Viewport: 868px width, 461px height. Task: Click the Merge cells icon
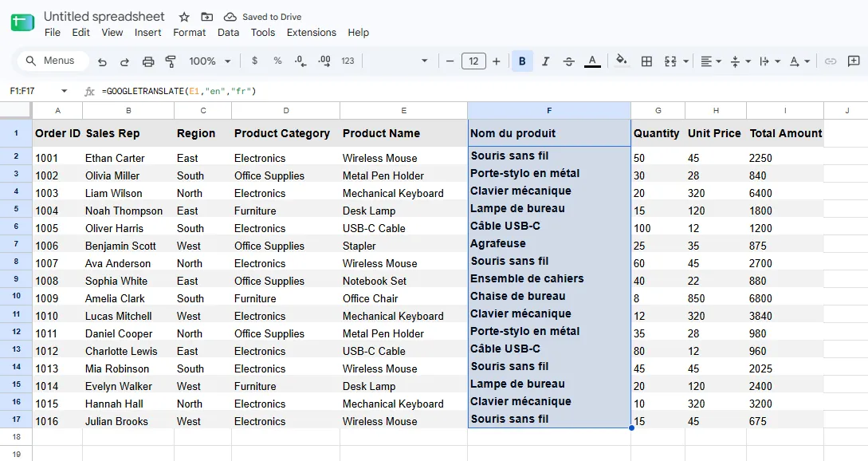coord(670,61)
